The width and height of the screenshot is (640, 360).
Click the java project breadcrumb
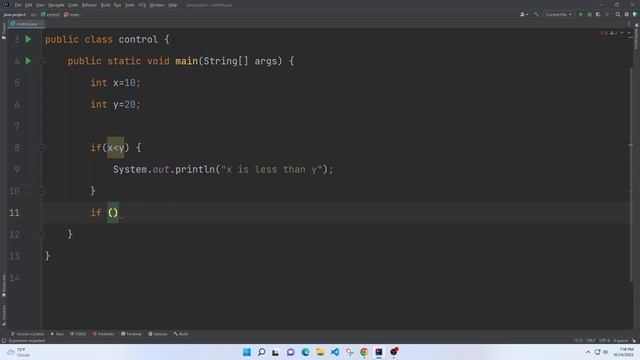14,14
